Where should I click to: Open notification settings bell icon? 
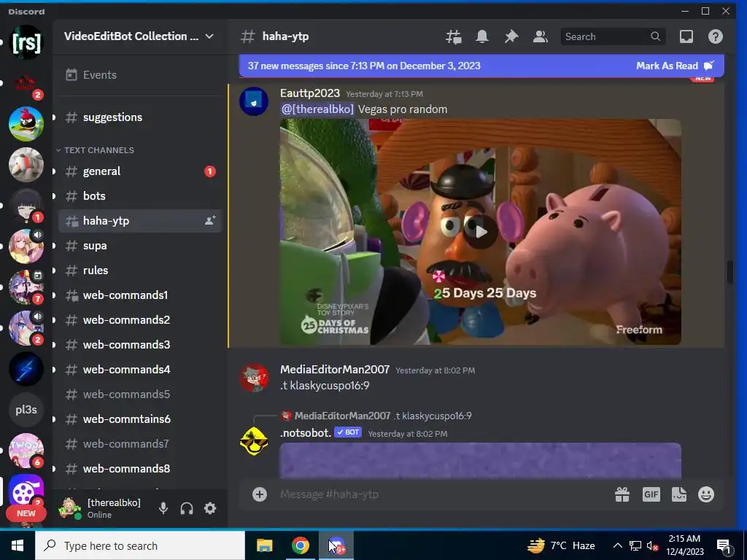482,36
